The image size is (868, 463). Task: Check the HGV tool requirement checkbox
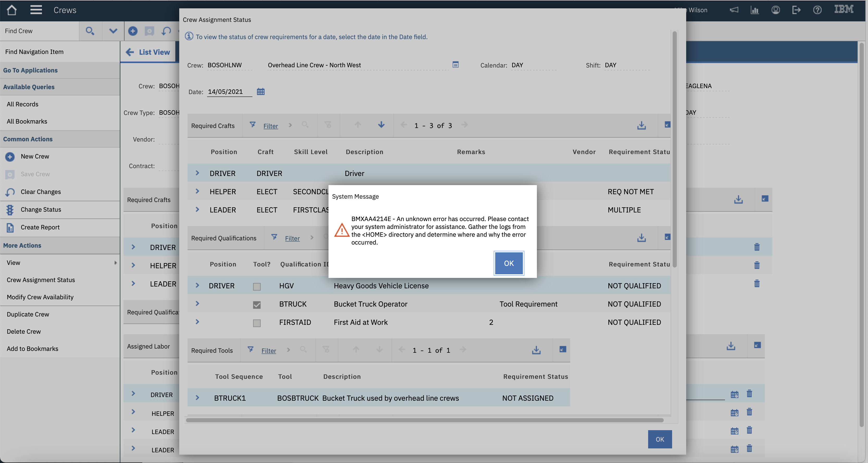pos(257,287)
